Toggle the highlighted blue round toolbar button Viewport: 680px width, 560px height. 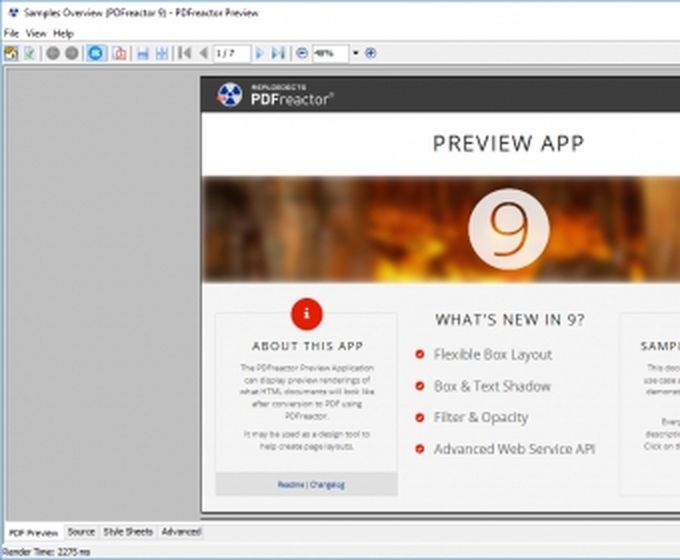(x=96, y=53)
